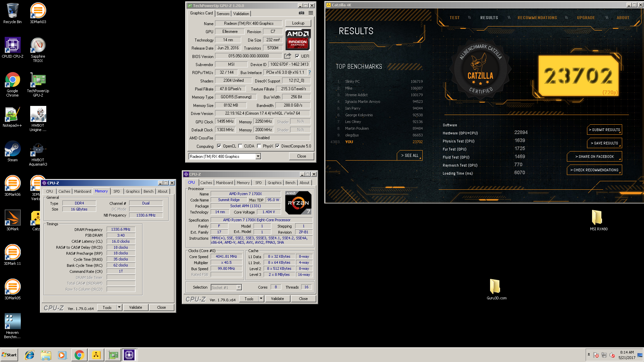This screenshot has height=362, width=644.
Task: Toggle the DirectCompute 5.0 checkbox
Action: click(277, 146)
